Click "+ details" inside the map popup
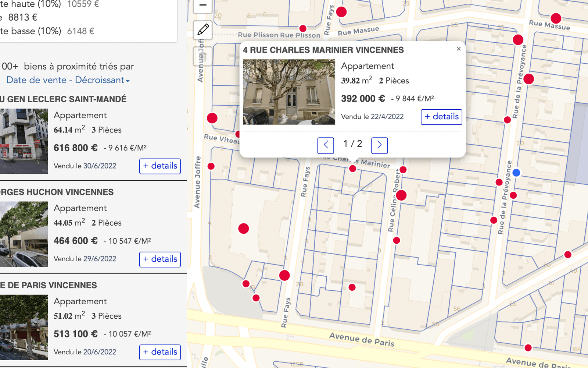Image resolution: width=588 pixels, height=368 pixels. tap(441, 117)
